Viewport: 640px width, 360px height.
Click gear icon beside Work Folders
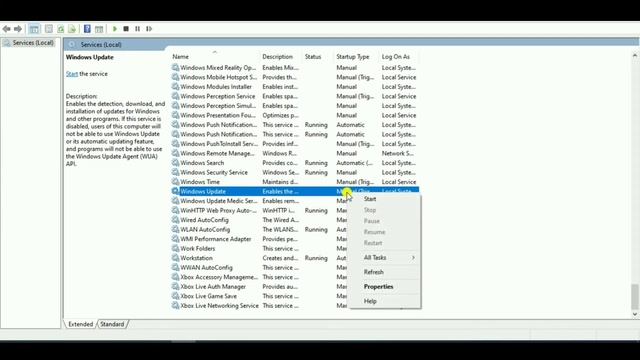click(x=175, y=249)
